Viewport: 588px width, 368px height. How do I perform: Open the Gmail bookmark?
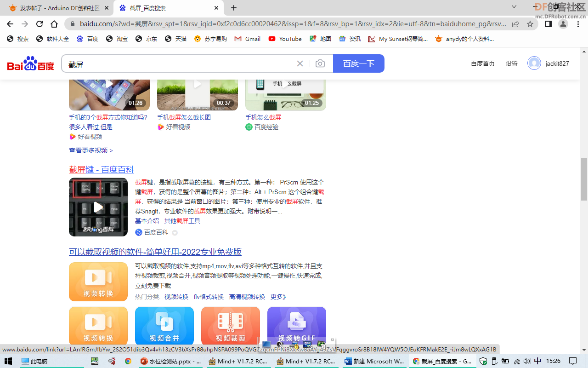[x=248, y=39]
